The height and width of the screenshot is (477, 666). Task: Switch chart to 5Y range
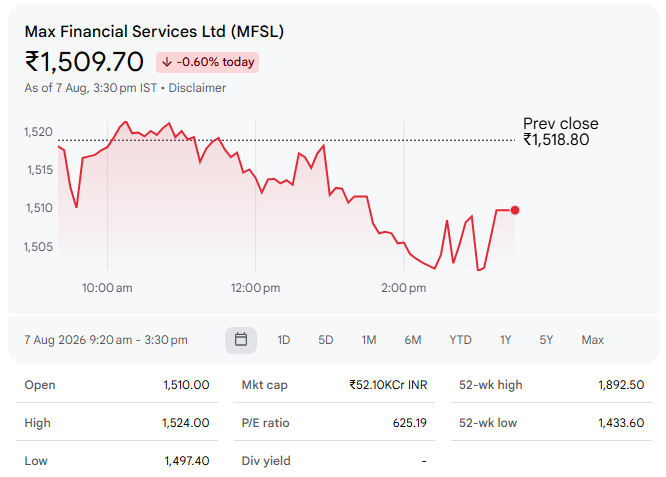546,340
